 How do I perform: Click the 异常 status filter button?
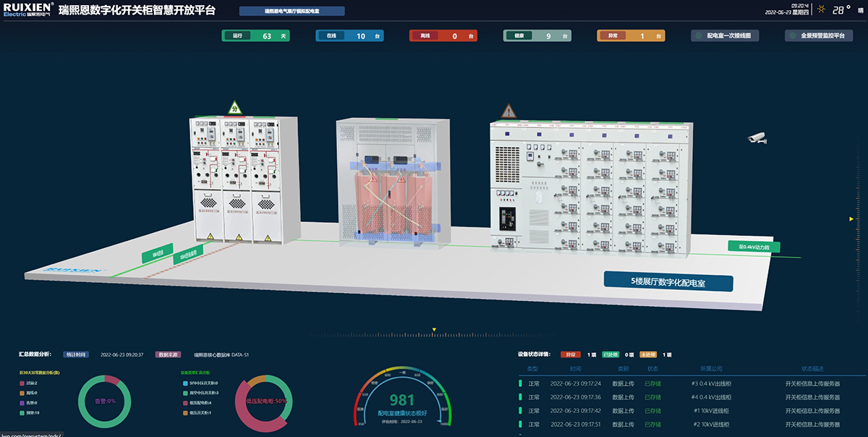tap(571, 355)
